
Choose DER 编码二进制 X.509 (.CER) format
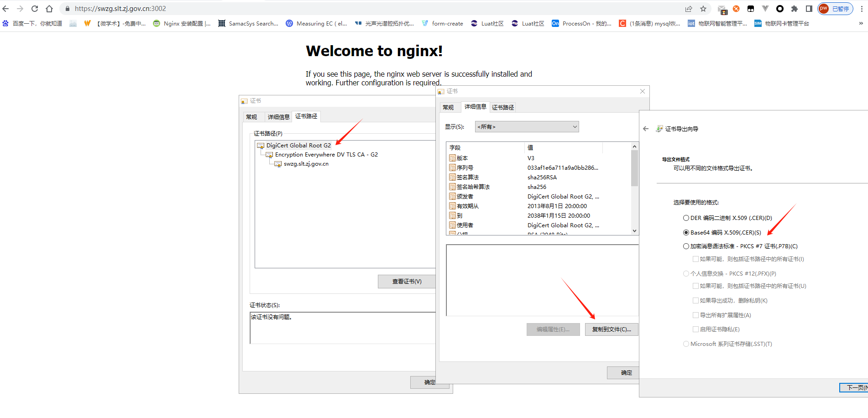tap(727, 218)
